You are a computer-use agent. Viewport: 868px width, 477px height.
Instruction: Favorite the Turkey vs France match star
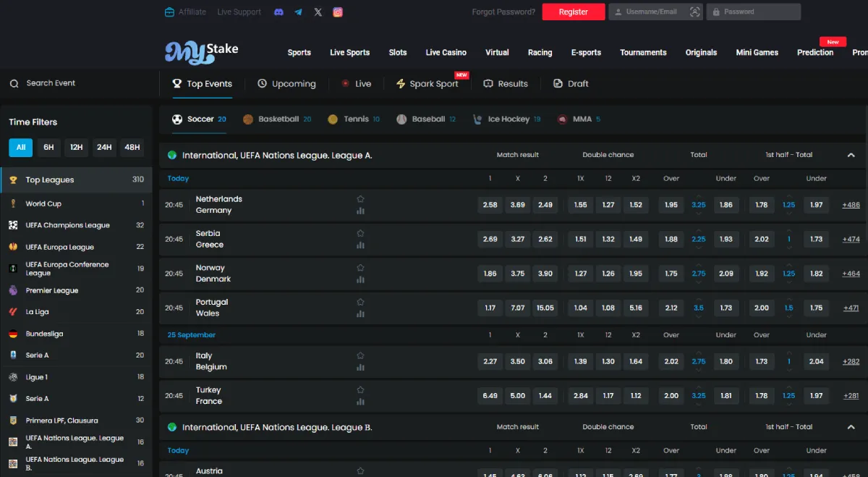[x=360, y=389]
